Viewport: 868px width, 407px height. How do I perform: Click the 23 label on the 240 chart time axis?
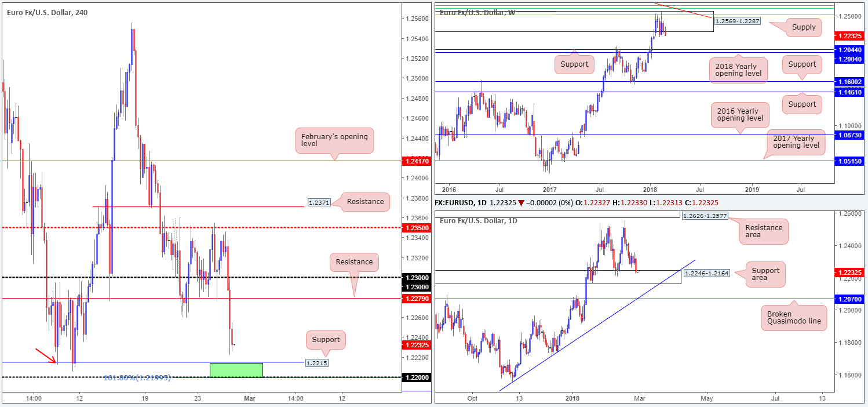tap(198, 398)
